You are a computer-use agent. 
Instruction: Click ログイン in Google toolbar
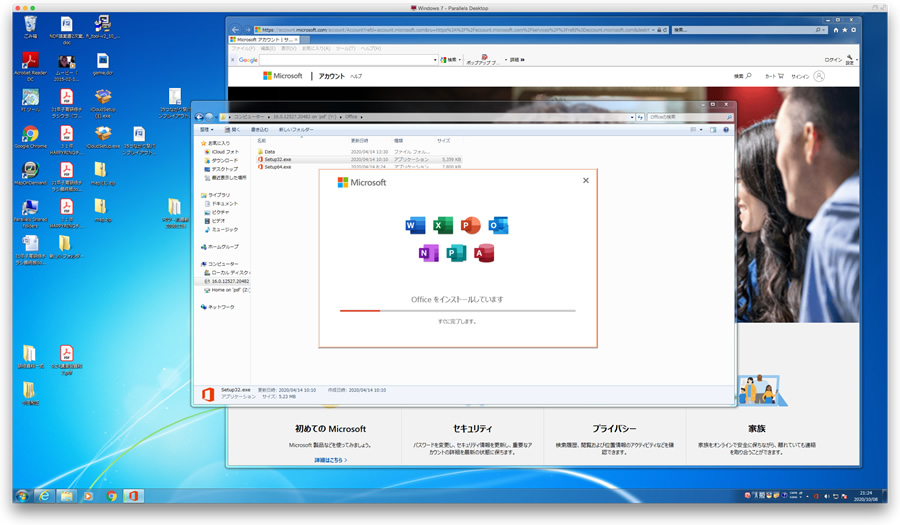833,60
